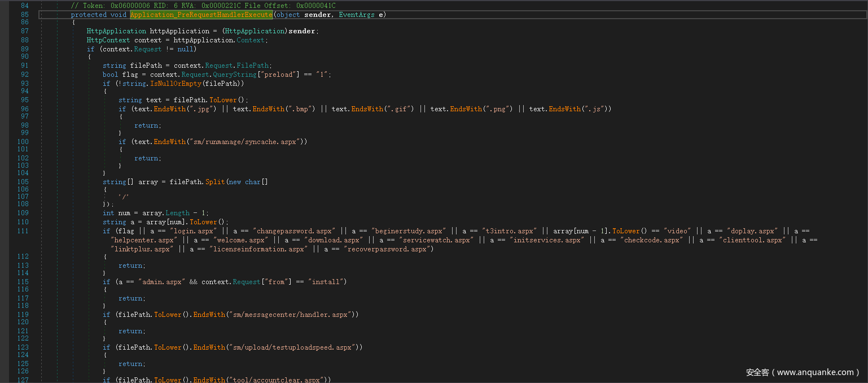868x383 pixels.
Task: Click the Context property reference on line 88
Action: click(x=250, y=40)
